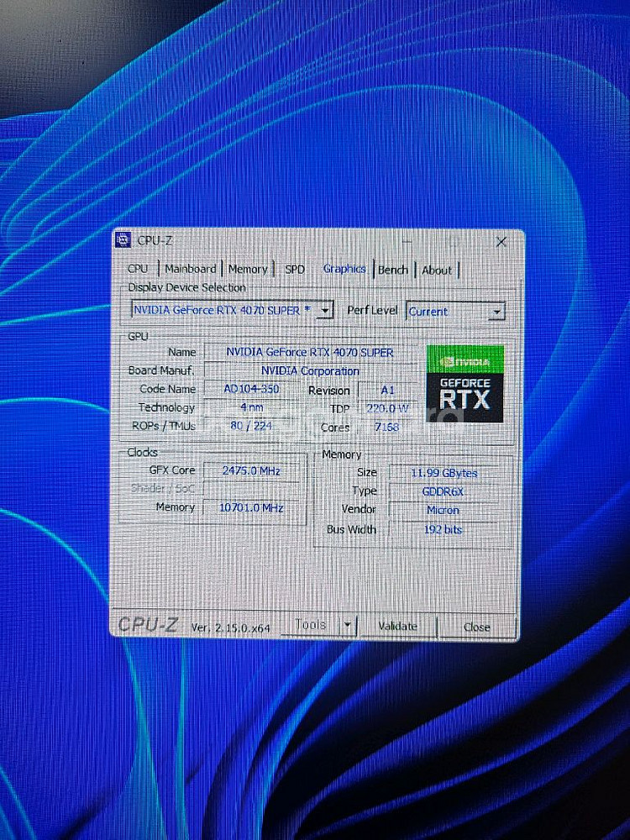Click the 2475.0 MHz GFX Core value
Screen dimensions: 630x840
click(x=251, y=471)
